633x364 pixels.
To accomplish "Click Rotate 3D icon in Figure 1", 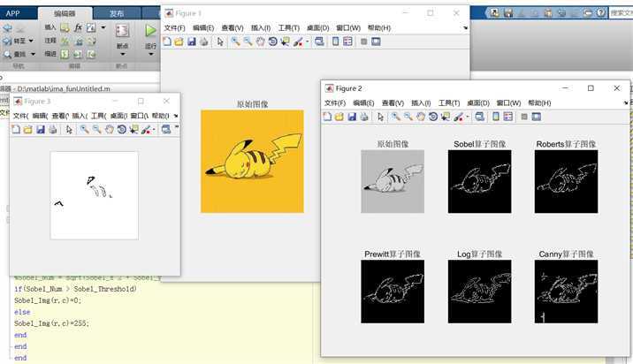I will 273,42.
